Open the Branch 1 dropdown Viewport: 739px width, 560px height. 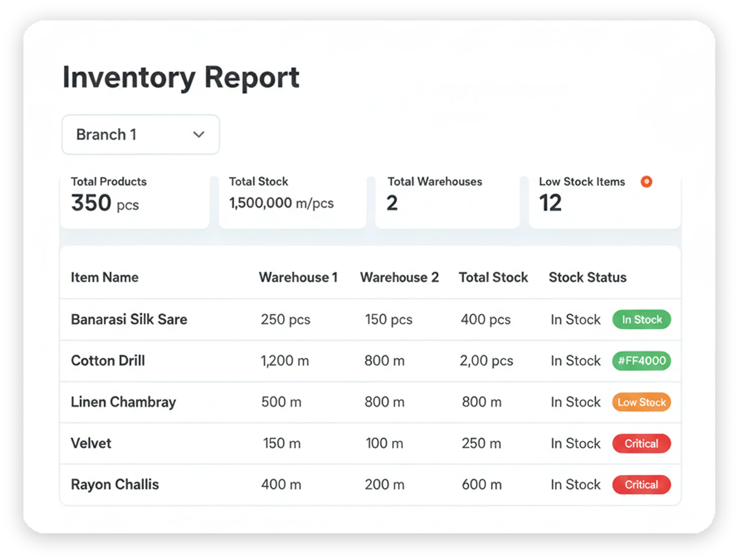[x=141, y=135]
